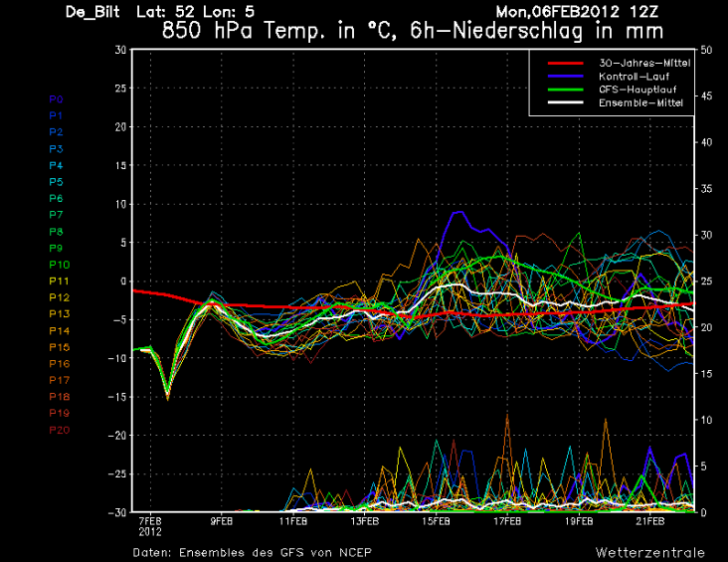The image size is (728, 562).
Task: Select the GFS-Hauptlauf legend text
Action: (637, 90)
